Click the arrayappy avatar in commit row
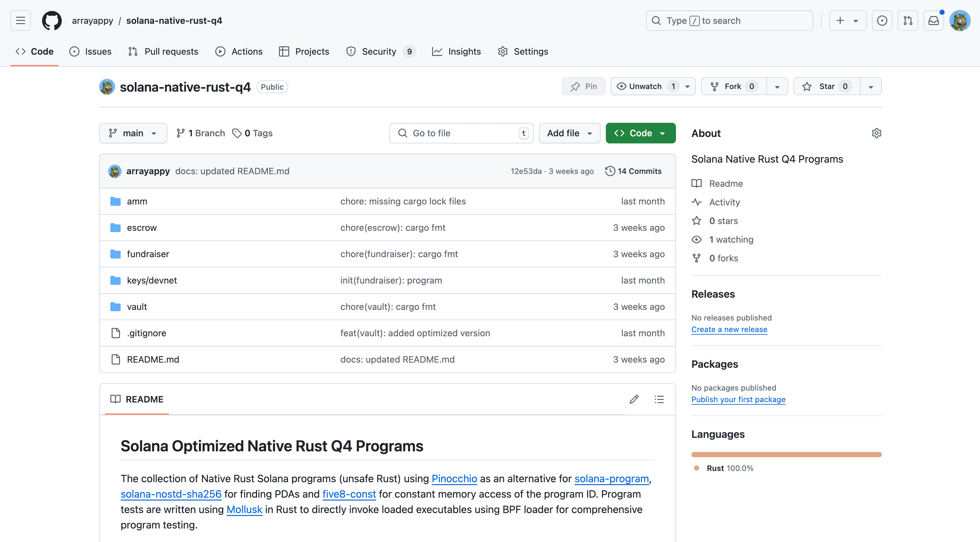The width and height of the screenshot is (980, 542). tap(115, 171)
